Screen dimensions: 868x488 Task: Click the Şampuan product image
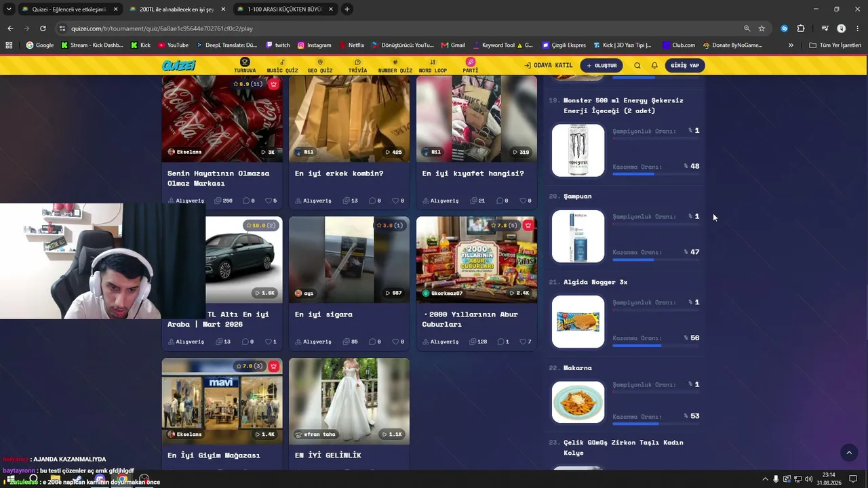[x=578, y=236]
